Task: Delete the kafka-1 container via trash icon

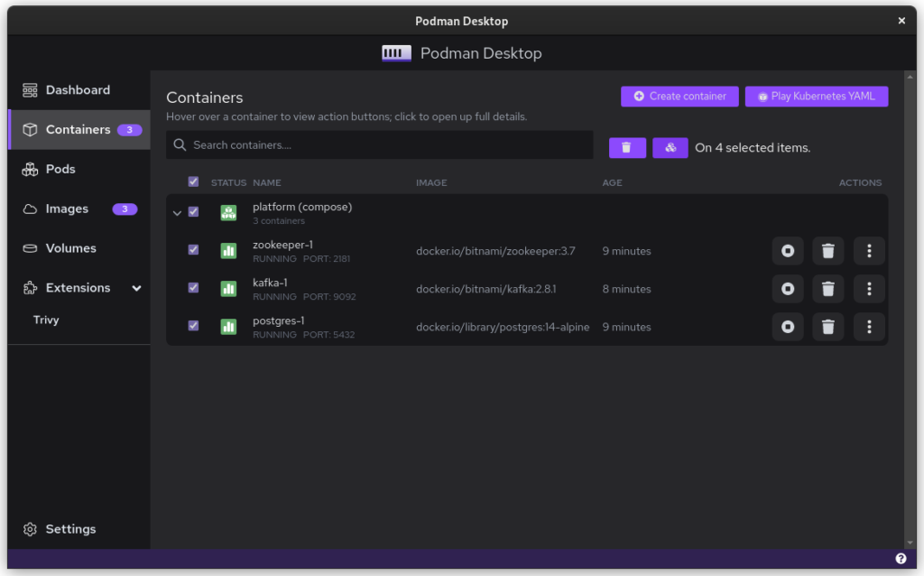Action: tap(828, 289)
